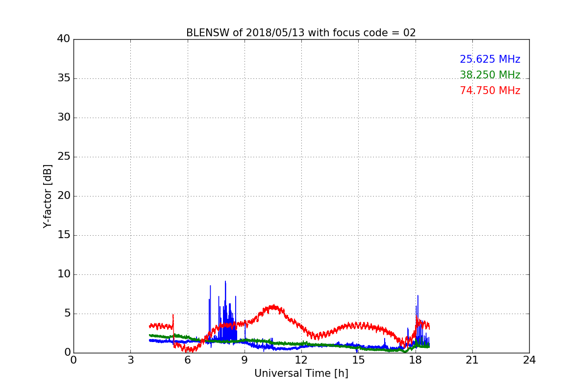Image resolution: width=588 pixels, height=392 pixels.
Task: Click x-axis tick label 18
Action: click(415, 360)
